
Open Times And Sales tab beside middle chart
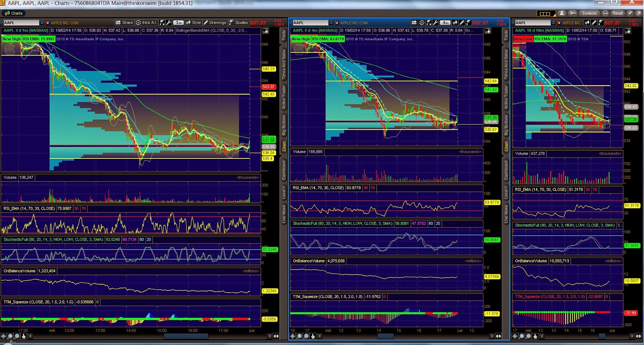coord(506,64)
